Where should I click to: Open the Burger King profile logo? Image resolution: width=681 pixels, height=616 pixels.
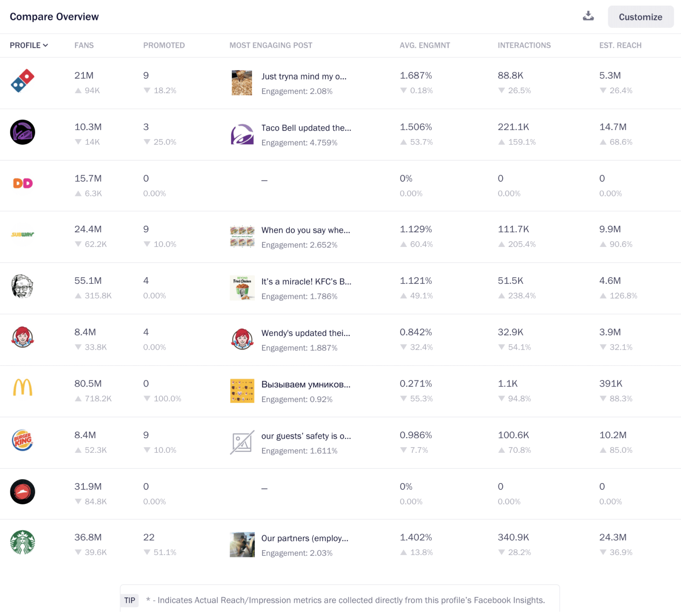pos(23,440)
